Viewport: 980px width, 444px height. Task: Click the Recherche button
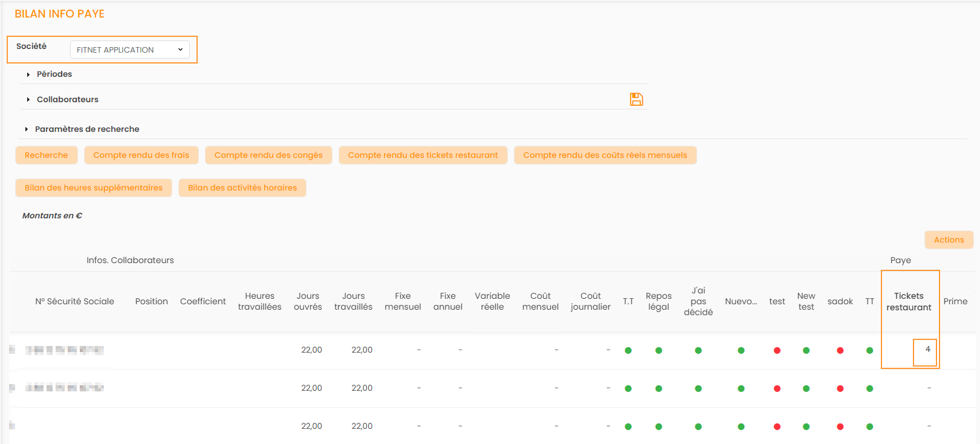(x=46, y=155)
